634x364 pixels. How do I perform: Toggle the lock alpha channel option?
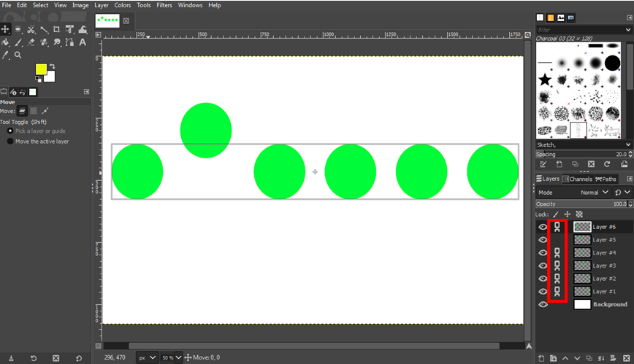coord(579,214)
